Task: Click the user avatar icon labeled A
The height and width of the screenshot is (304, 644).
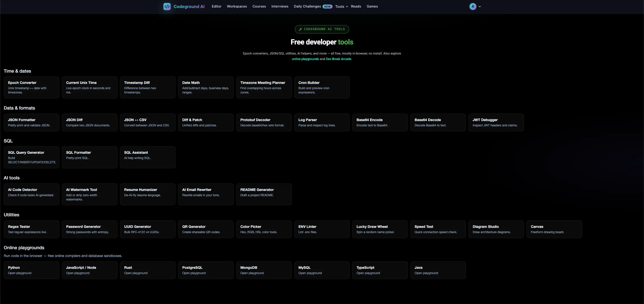Action: click(x=473, y=7)
